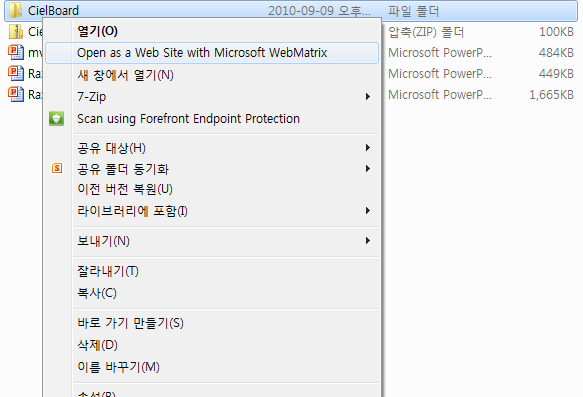Click the PowerPoint file icon for 1,665KB row
Image resolution: width=583 pixels, height=397 pixels.
16,94
